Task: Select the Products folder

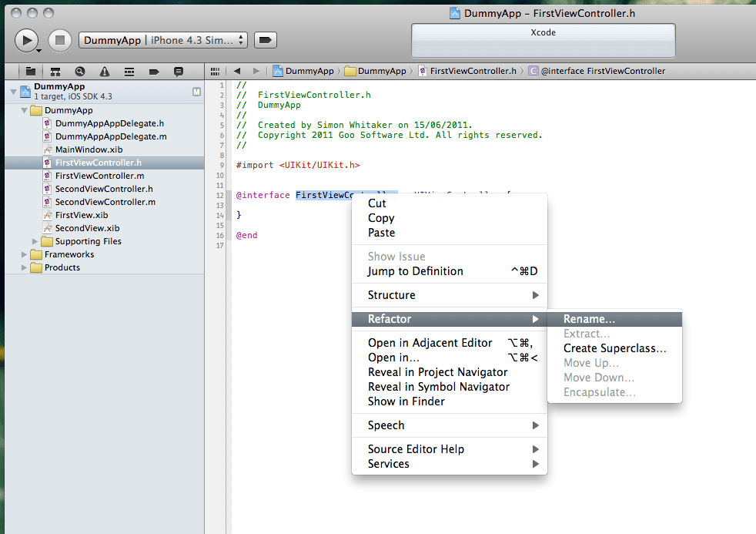Action: point(104,267)
